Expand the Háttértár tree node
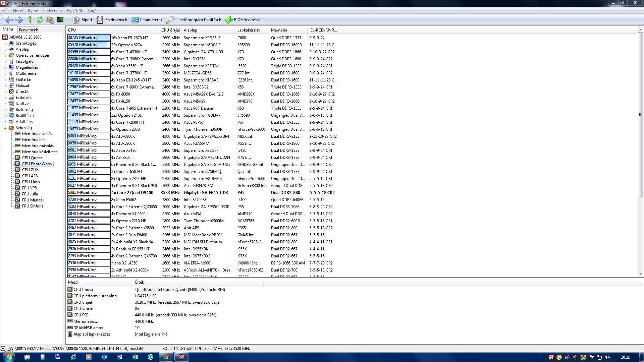This screenshot has height=362, width=644. [6, 80]
